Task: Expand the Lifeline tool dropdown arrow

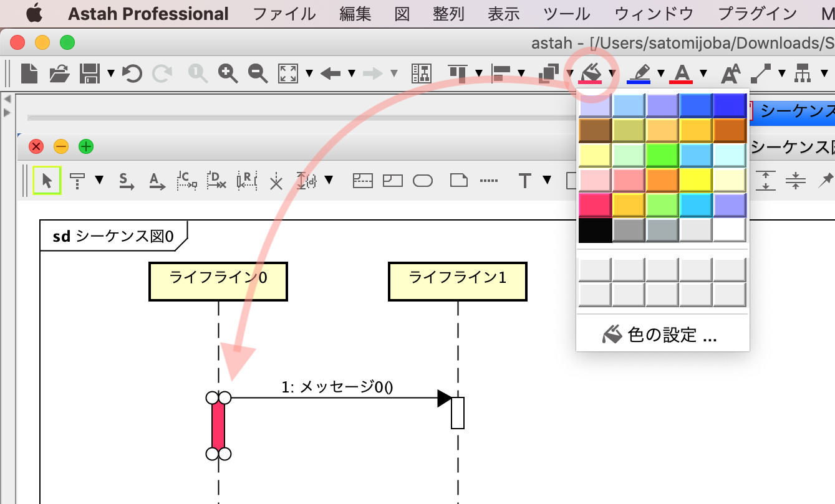Action: pyautogui.click(x=99, y=181)
